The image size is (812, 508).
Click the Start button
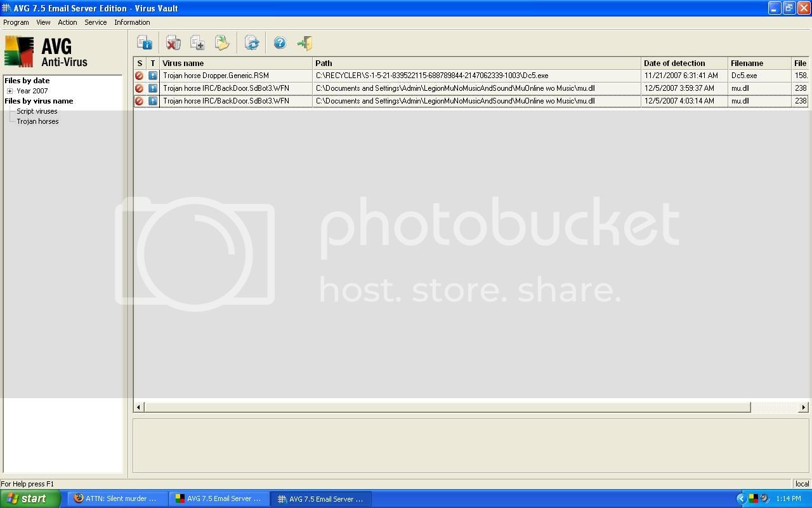[30, 498]
